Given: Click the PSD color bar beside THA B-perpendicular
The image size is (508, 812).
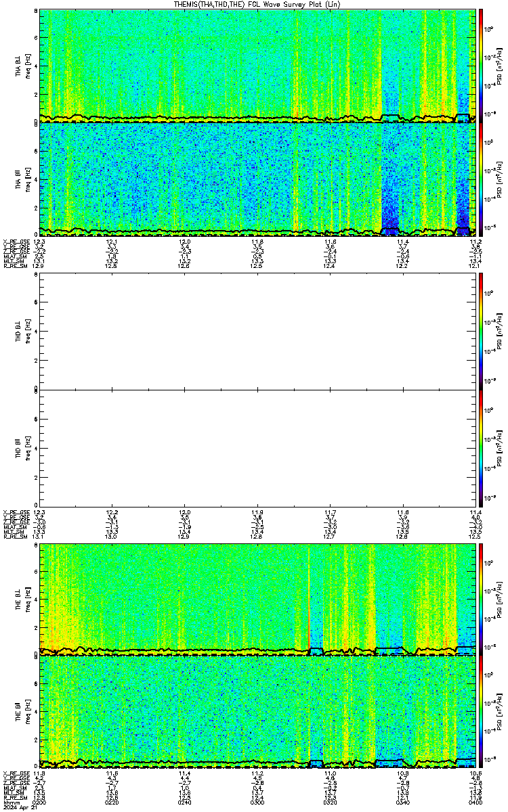Looking at the screenshot, I should click(x=481, y=64).
